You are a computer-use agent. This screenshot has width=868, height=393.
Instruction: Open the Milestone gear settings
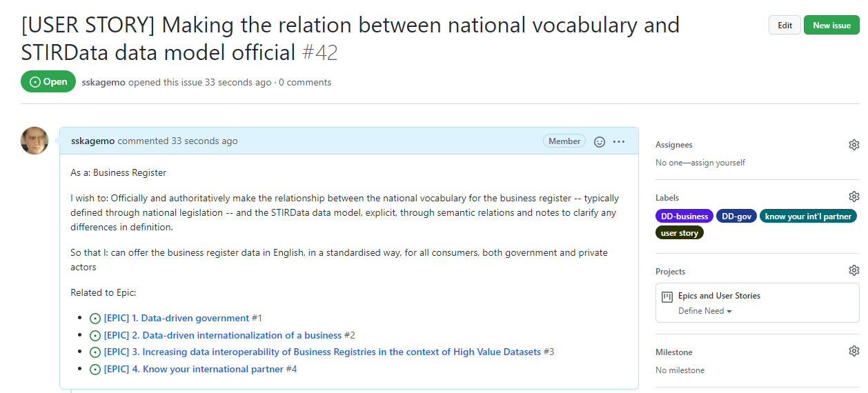[854, 352]
